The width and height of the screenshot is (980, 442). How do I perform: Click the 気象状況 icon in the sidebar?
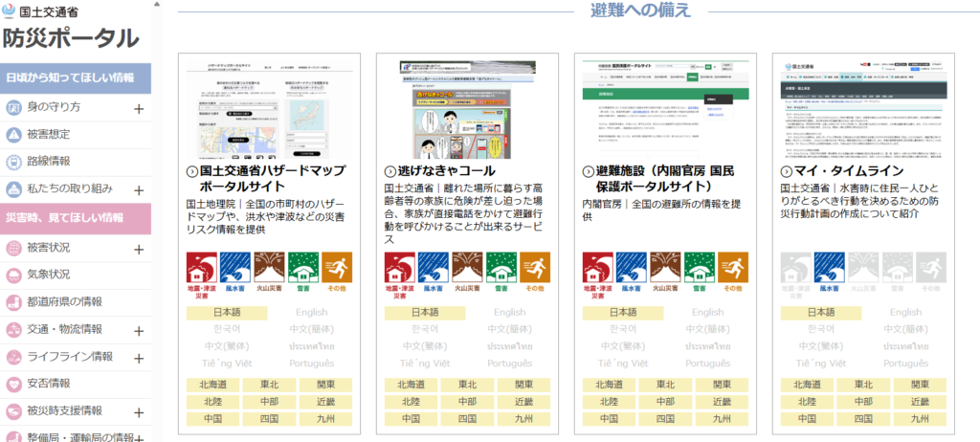(14, 276)
